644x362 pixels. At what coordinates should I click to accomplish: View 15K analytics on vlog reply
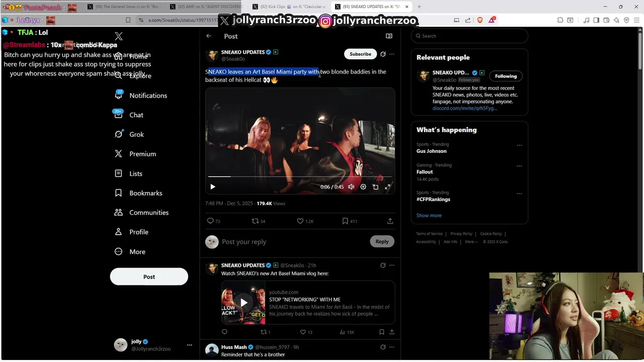coord(347,332)
